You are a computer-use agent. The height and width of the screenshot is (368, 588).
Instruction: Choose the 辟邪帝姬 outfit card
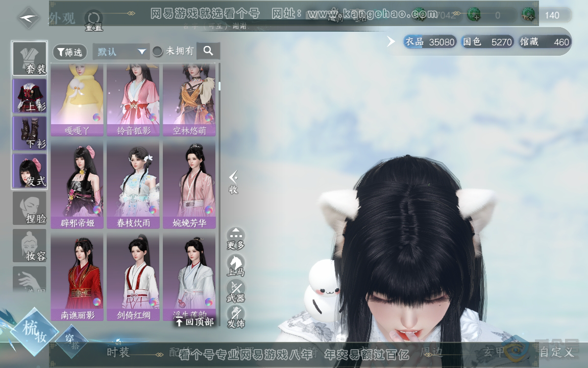(77, 185)
